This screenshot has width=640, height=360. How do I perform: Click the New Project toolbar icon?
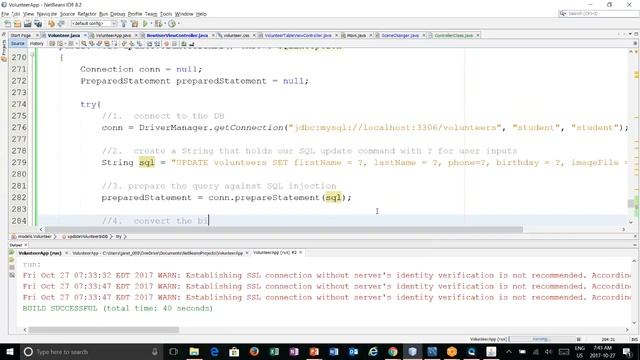[x=17, y=24]
